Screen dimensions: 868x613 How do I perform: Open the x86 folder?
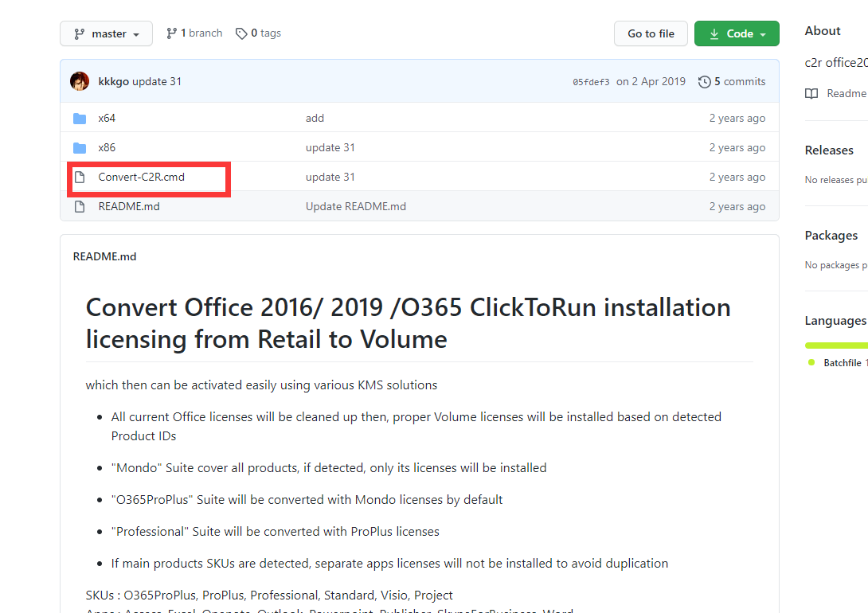pyautogui.click(x=107, y=147)
